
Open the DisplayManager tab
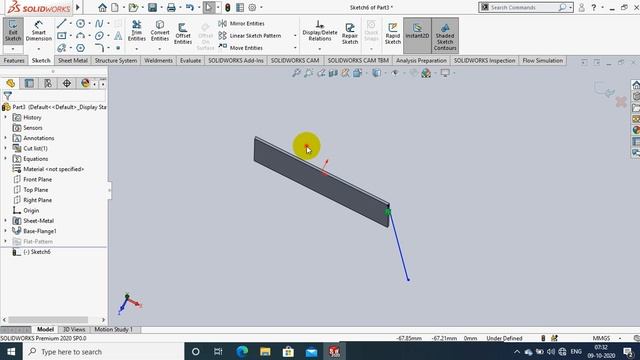(85, 83)
